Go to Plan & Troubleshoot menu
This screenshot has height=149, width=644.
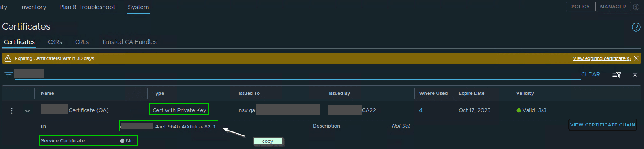pos(87,7)
